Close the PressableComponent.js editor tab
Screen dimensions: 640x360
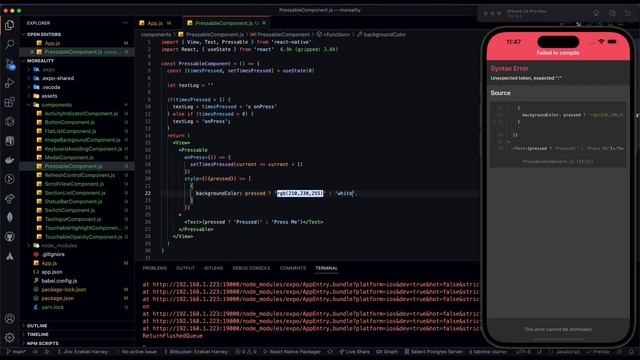(x=264, y=23)
